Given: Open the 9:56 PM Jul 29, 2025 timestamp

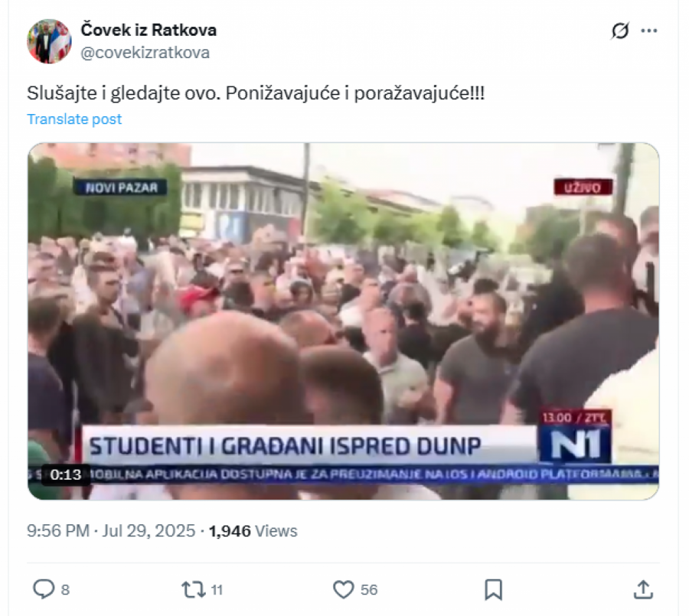Looking at the screenshot, I should 111,531.
